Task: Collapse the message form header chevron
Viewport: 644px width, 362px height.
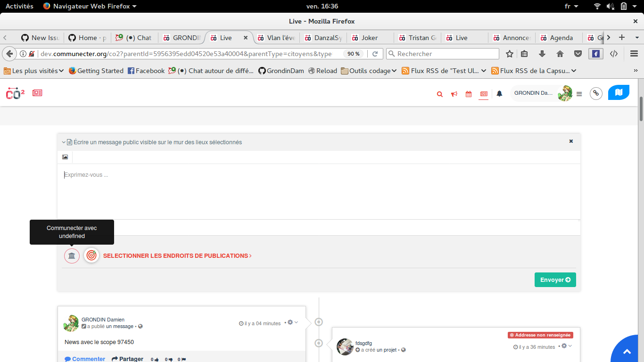Action: point(64,142)
